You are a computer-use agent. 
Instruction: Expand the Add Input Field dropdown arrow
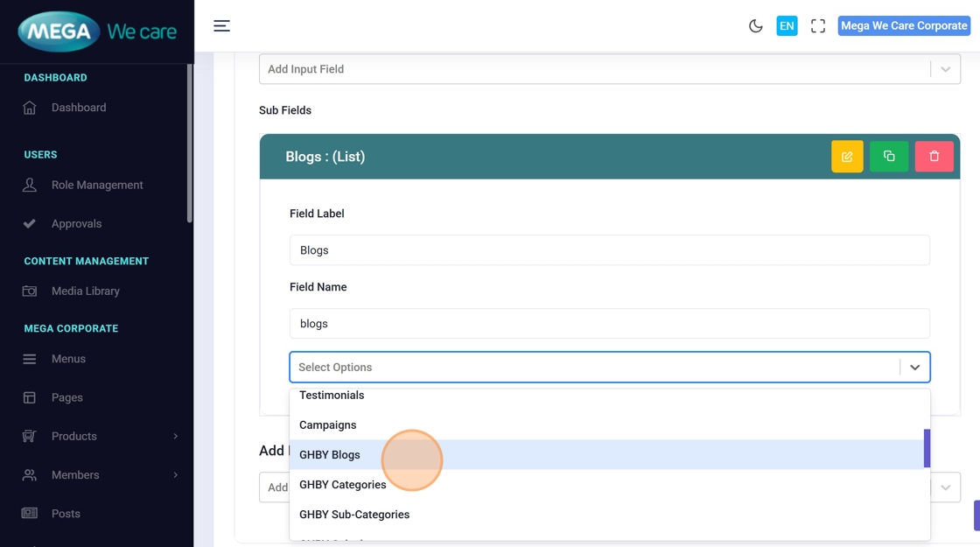coord(945,69)
